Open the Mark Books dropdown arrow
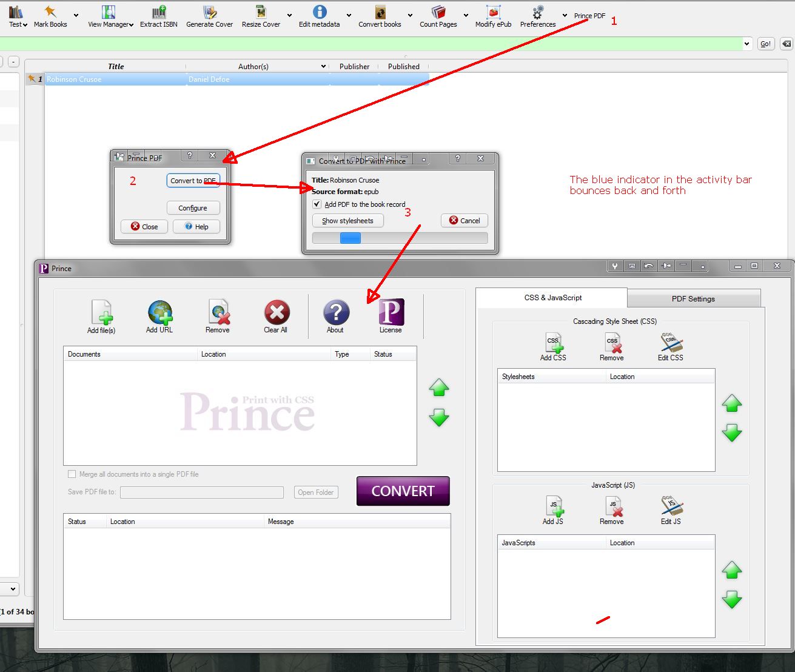Viewport: 795px width, 672px height. (x=76, y=16)
